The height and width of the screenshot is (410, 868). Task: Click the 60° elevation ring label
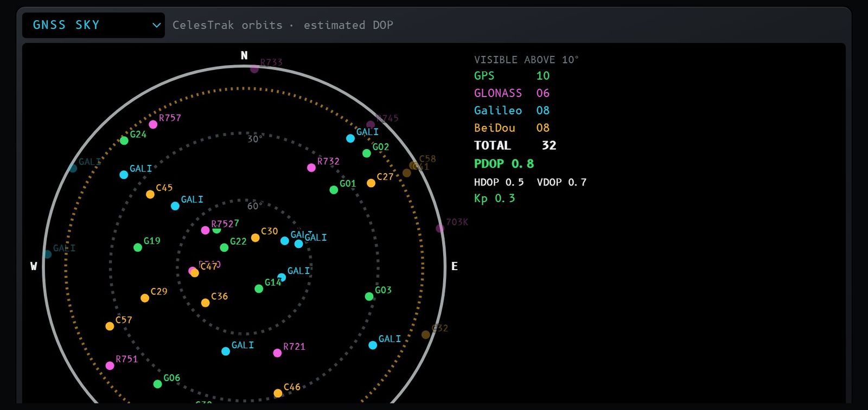pyautogui.click(x=255, y=206)
